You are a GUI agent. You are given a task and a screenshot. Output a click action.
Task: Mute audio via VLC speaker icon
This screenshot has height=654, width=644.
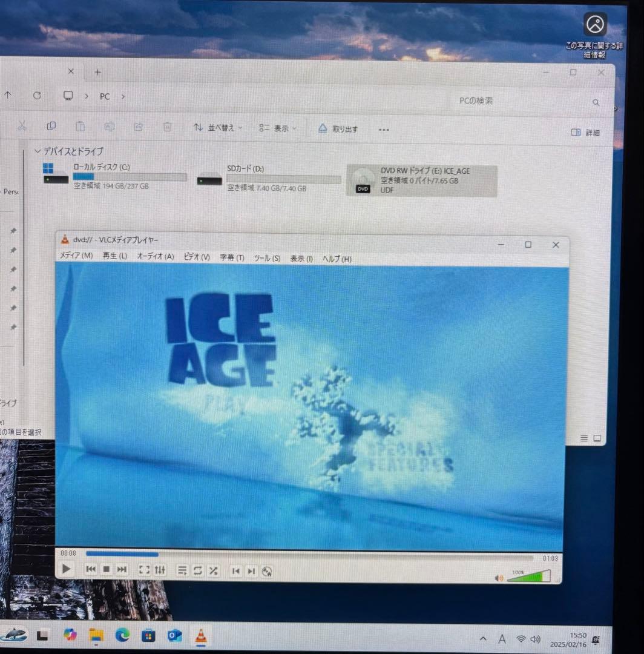click(499, 578)
